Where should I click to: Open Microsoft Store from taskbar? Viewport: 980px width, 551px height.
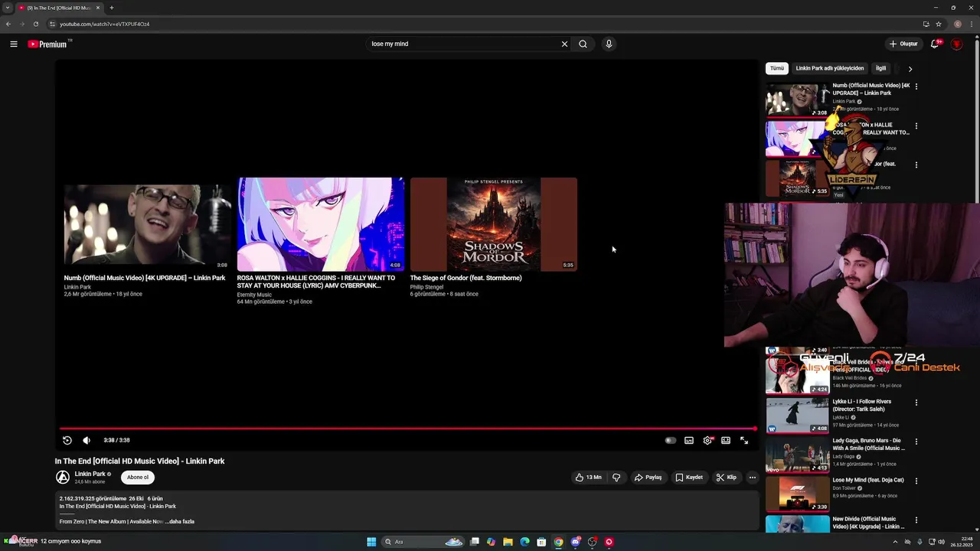point(541,542)
